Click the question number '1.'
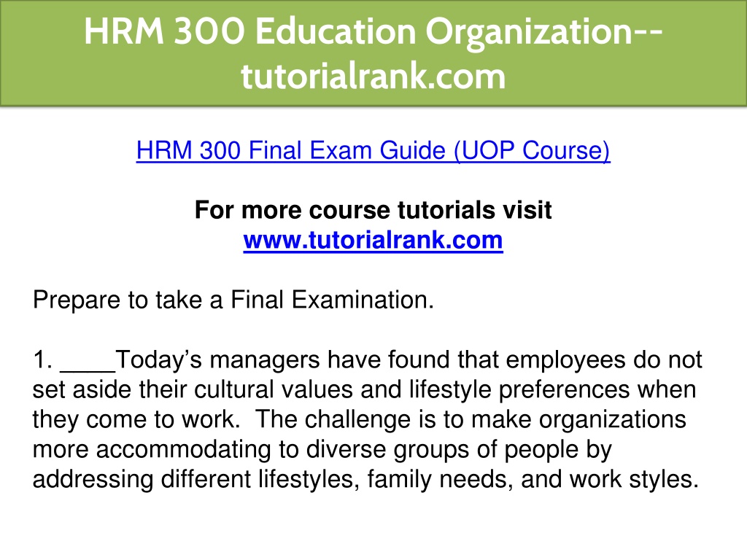The image size is (747, 560). point(42,359)
